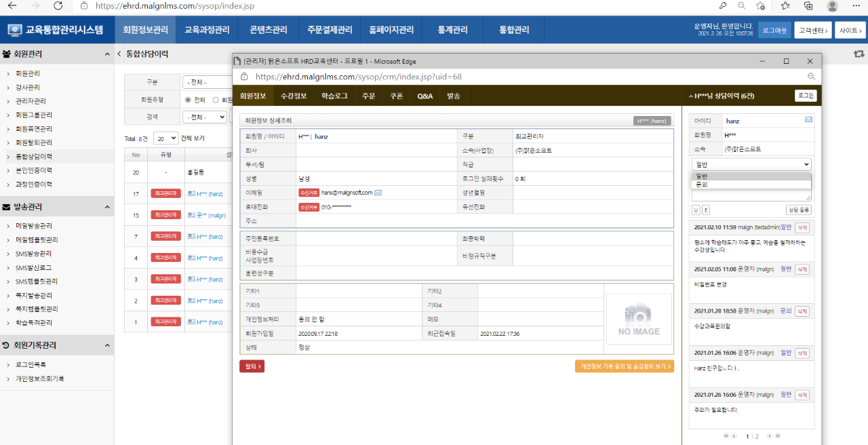Click the zoom magnifier in popup address bar
868x445 pixels.
coord(811,77)
